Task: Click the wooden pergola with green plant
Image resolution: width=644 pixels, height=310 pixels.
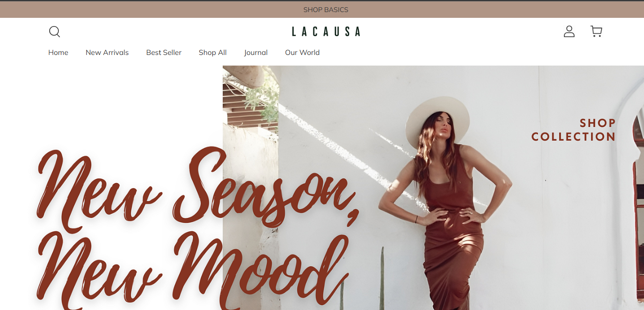Action: (251, 96)
